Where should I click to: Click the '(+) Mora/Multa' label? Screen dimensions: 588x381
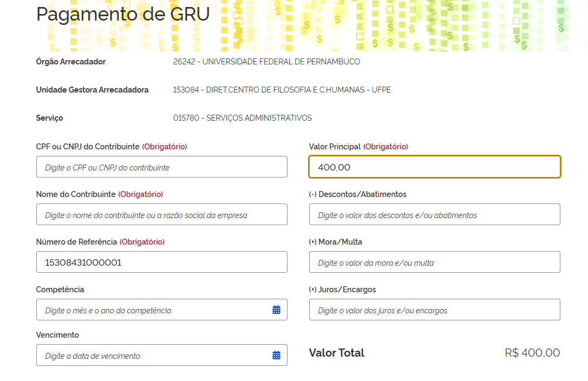click(336, 242)
